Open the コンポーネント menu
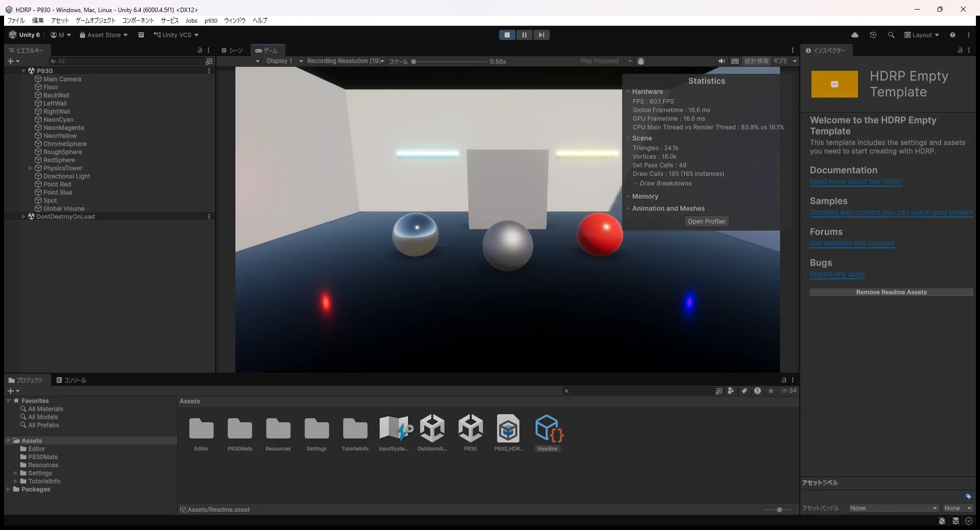The width and height of the screenshot is (980, 530). click(138, 21)
